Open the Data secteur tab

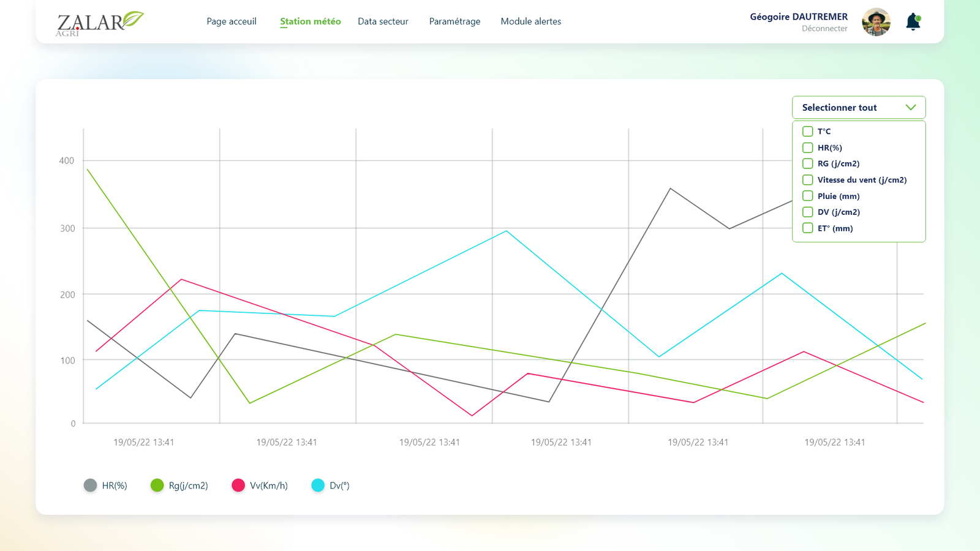(x=383, y=21)
